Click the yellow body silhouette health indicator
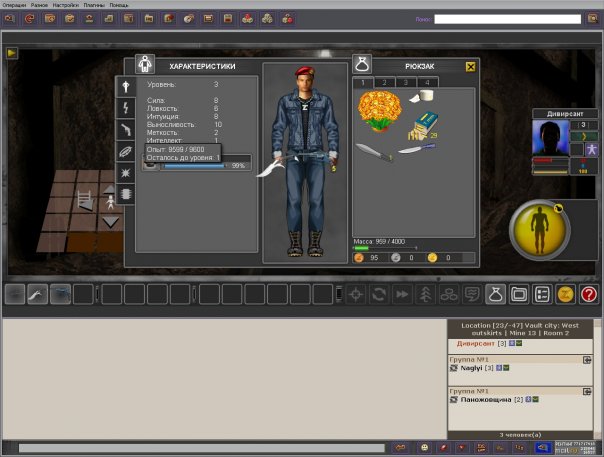The width and height of the screenshot is (604, 457). 540,231
